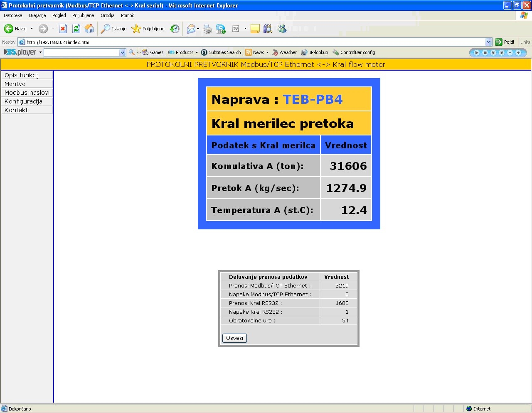Click the BS.Player volume plus button
532x413 pixels.
[518, 53]
